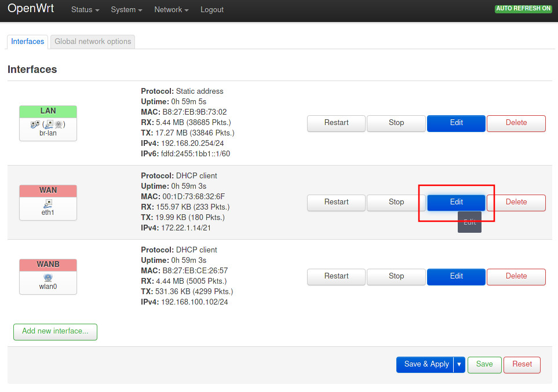Image resolution: width=558 pixels, height=392 pixels.
Task: Click WANB IPv4 address 192.168.100.102/24
Action: 195,302
